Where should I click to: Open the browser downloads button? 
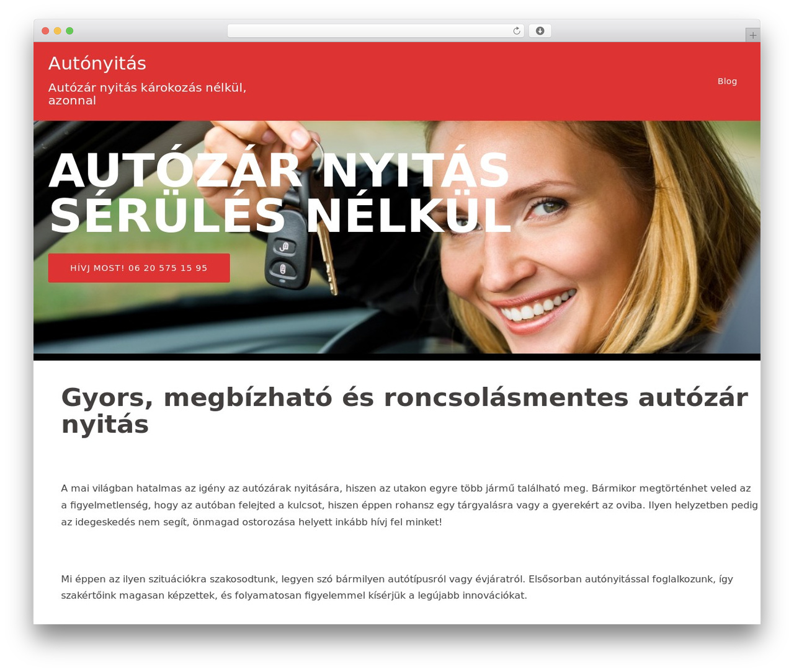540,31
